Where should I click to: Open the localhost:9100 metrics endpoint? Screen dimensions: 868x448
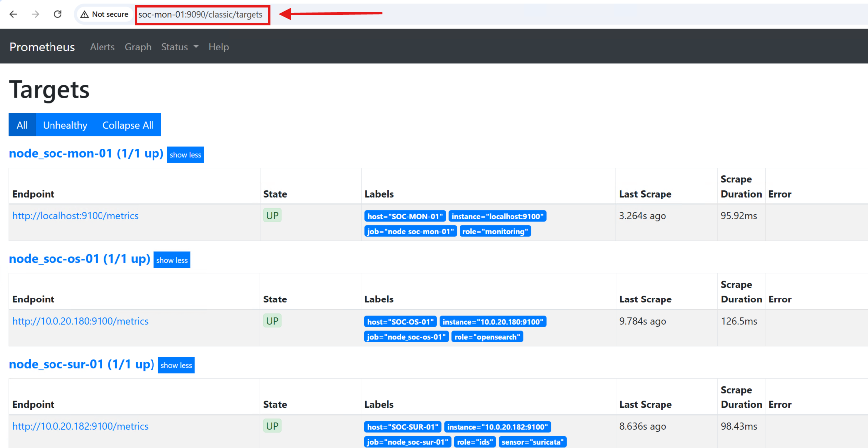(x=75, y=216)
